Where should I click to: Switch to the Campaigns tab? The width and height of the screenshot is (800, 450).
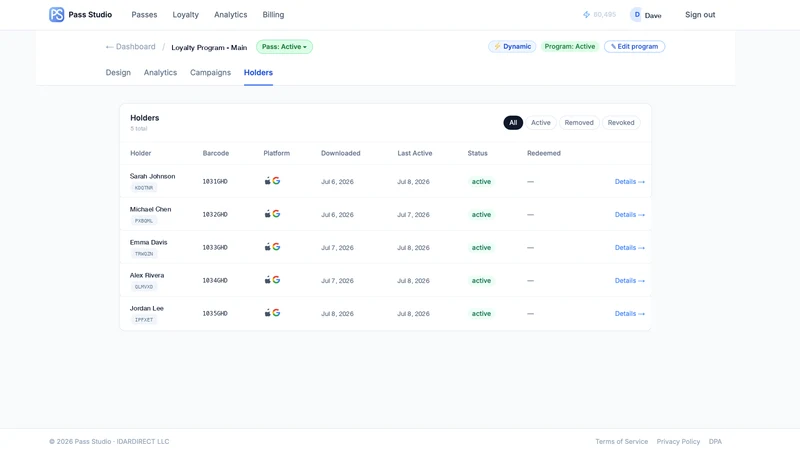(x=210, y=72)
